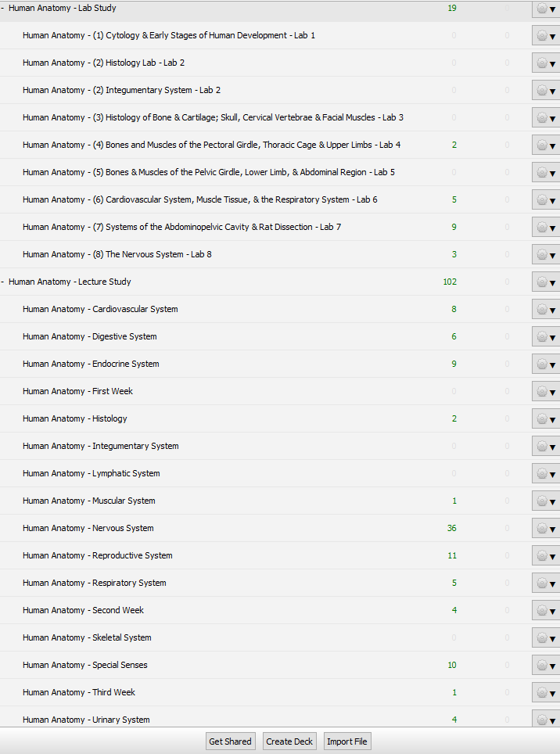Select Human Anatomy - Skeletal System deck
This screenshot has height=754, width=560.
pos(87,637)
